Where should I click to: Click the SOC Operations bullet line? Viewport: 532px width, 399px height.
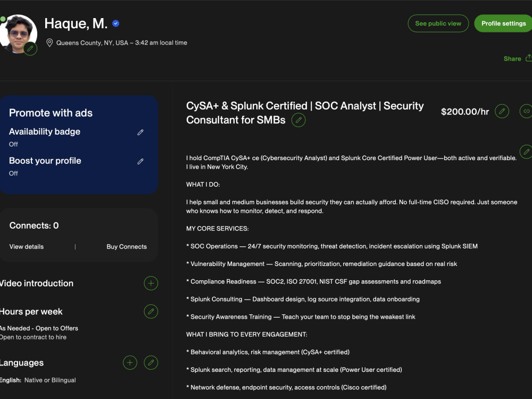tap(332, 246)
